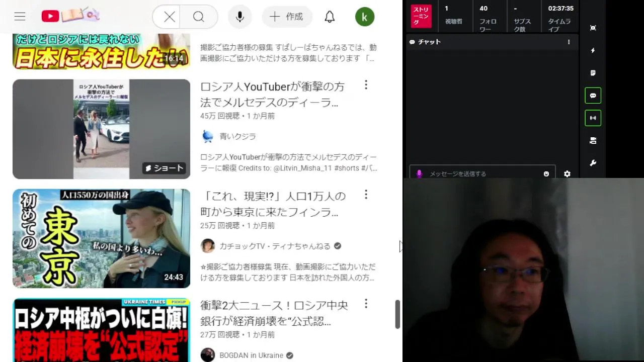This screenshot has height=362, width=644.
Task: Open カチョックTV channel avatar
Action: coord(208,246)
